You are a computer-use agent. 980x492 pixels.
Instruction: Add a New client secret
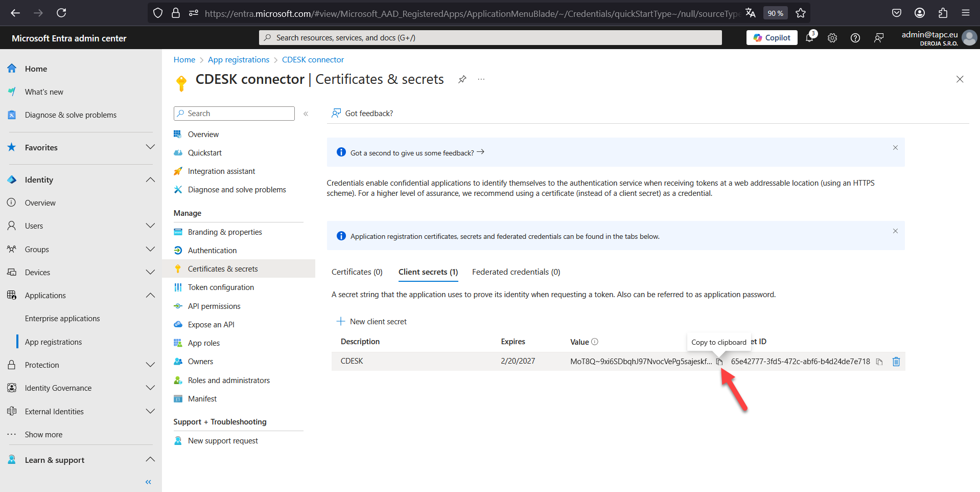(371, 321)
